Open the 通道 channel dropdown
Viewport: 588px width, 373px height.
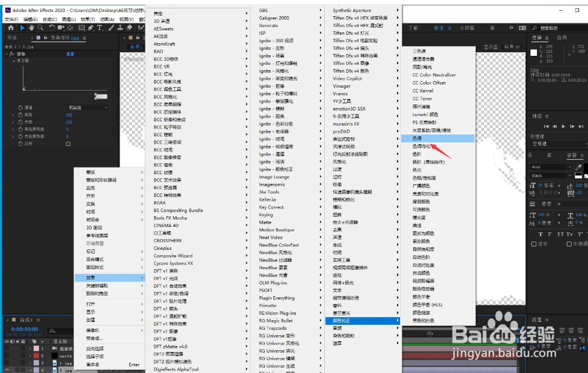coord(88,108)
